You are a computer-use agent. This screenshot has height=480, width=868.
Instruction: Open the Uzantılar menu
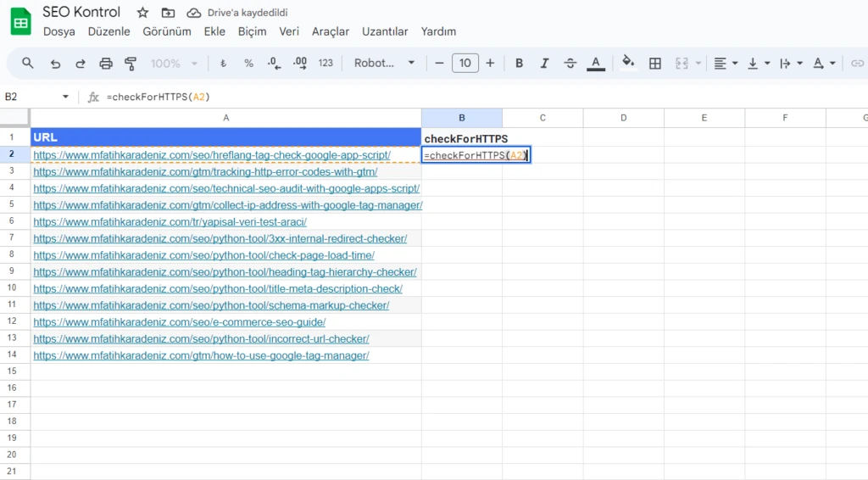385,31
